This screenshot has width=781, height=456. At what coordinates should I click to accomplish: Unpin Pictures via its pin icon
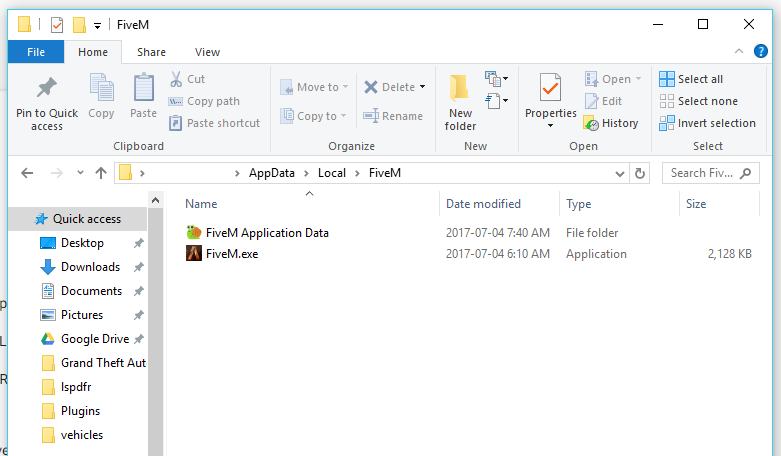[138, 315]
